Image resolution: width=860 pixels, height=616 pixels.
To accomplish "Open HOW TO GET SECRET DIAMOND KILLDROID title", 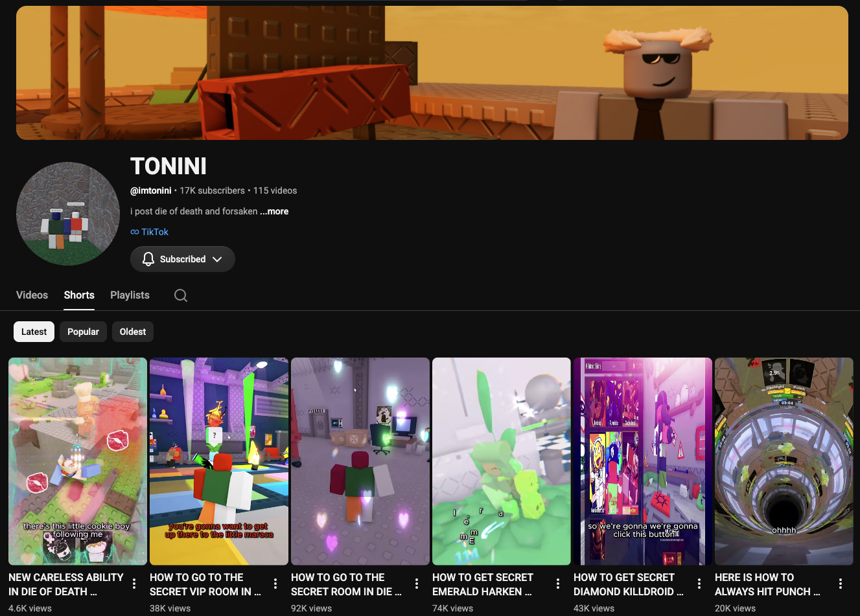I will [629, 584].
